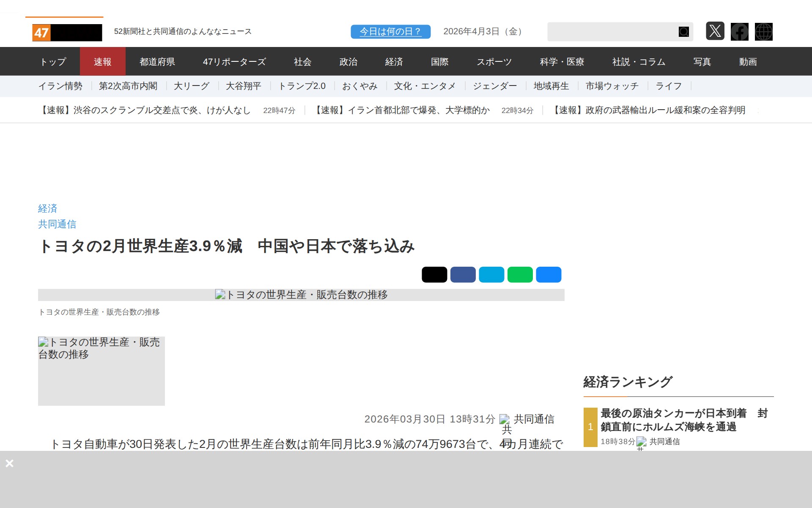Select the 経済 navigation tab
Screen dimensions: 812x508
pos(394,62)
